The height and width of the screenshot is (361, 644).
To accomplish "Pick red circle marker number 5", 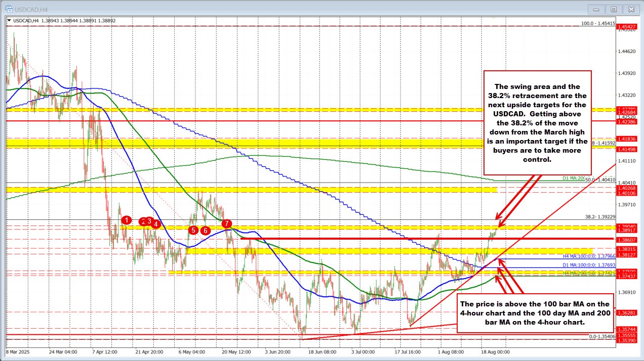I will tap(193, 230).
